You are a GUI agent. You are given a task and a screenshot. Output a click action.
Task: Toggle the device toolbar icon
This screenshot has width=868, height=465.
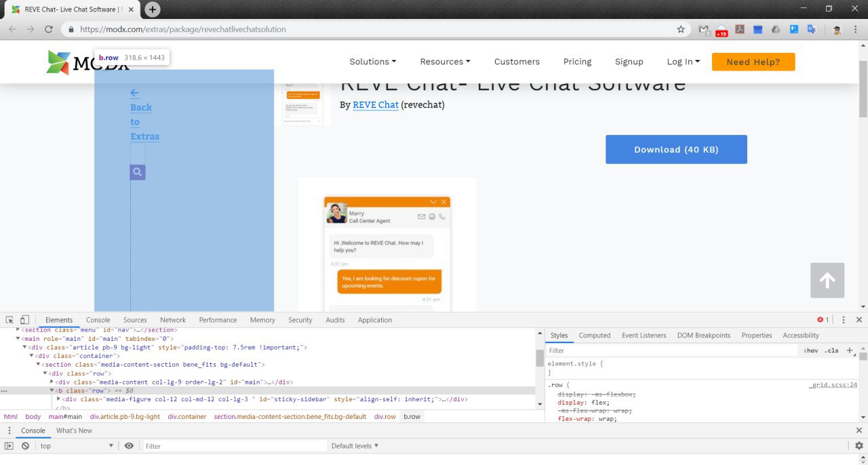coord(24,320)
